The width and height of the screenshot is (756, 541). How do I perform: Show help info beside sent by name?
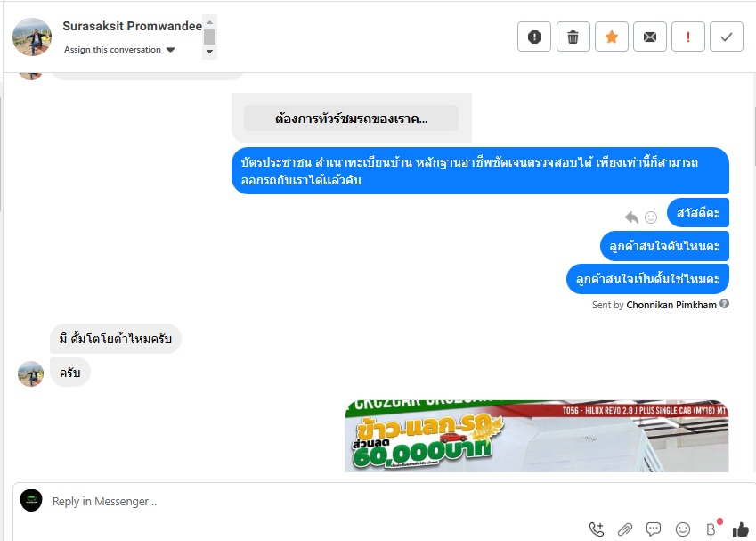724,304
